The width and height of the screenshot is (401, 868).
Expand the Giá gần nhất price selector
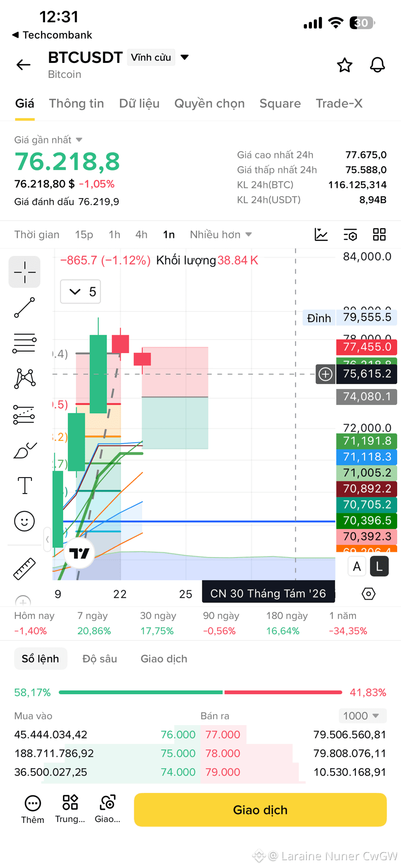[48, 140]
